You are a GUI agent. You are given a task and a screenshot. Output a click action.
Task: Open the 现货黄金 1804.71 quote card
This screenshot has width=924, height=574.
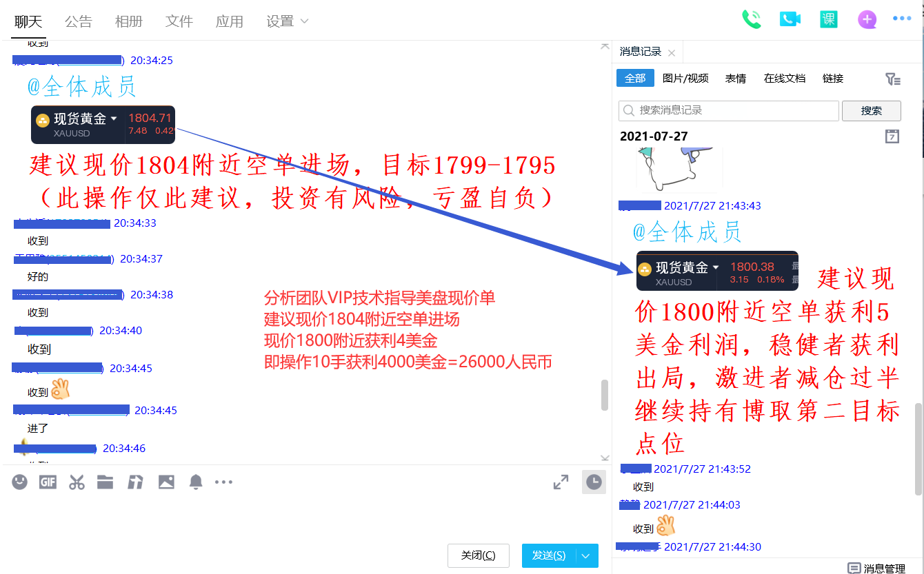(103, 124)
